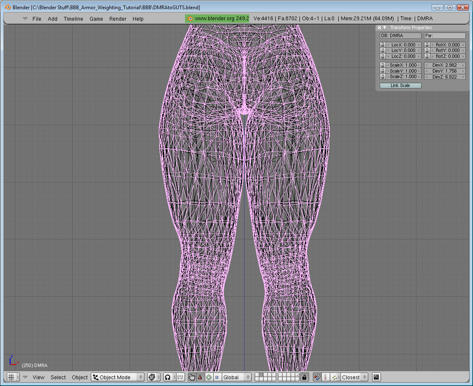Click the RotY value field
Image resolution: width=473 pixels, height=386 pixels.
[448, 50]
